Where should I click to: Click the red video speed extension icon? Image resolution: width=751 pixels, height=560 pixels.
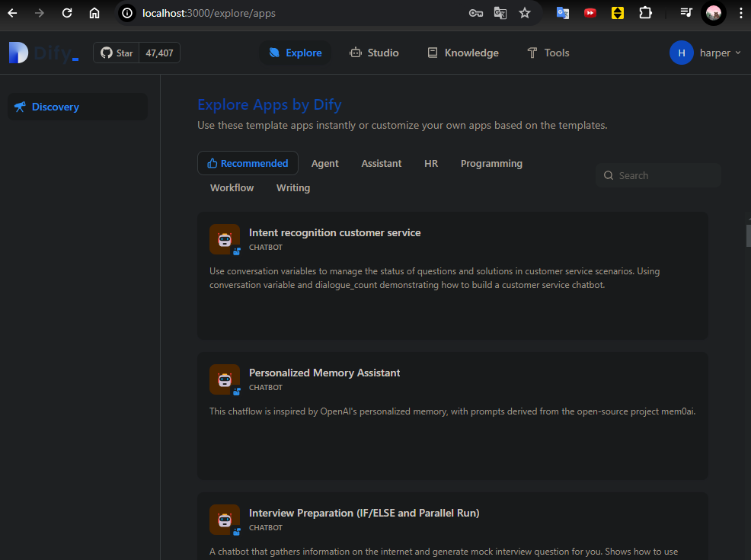(x=590, y=13)
